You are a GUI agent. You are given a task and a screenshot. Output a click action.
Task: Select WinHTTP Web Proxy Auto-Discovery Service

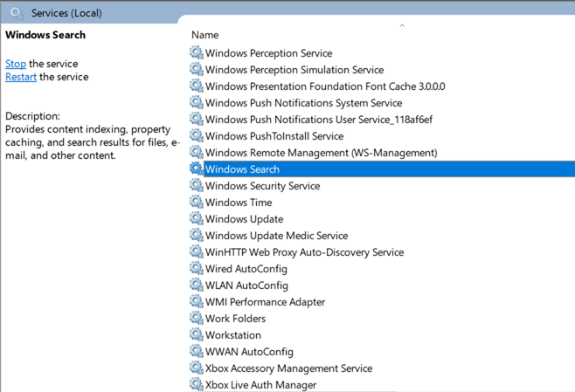[x=304, y=252]
